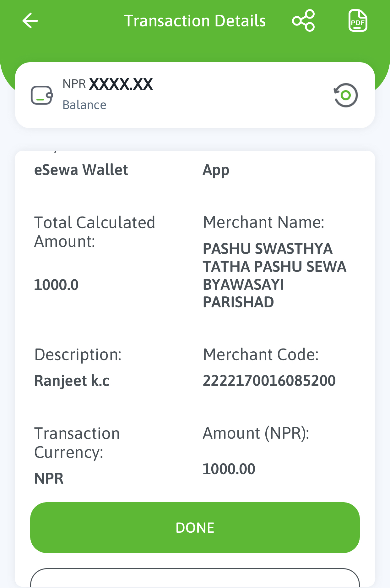Download the transaction as PDF
390x588 pixels.
coord(358,21)
